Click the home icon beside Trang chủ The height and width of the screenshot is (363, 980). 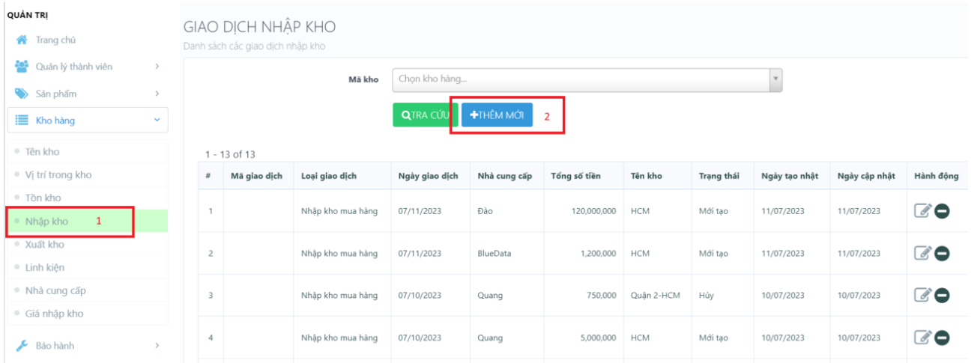click(x=22, y=40)
